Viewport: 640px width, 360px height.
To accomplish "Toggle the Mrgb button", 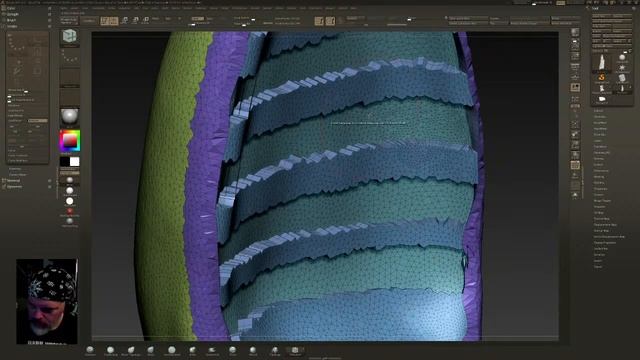I will 156,18.
